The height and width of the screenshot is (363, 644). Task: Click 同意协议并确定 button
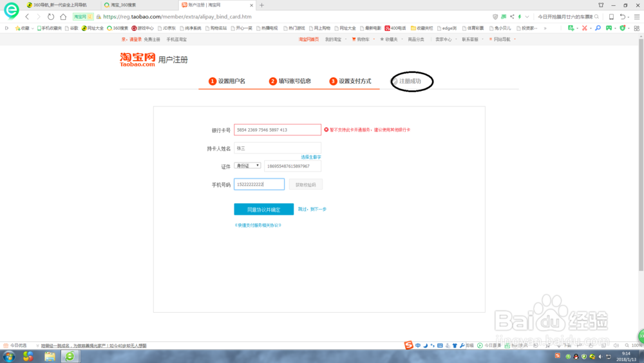click(263, 210)
